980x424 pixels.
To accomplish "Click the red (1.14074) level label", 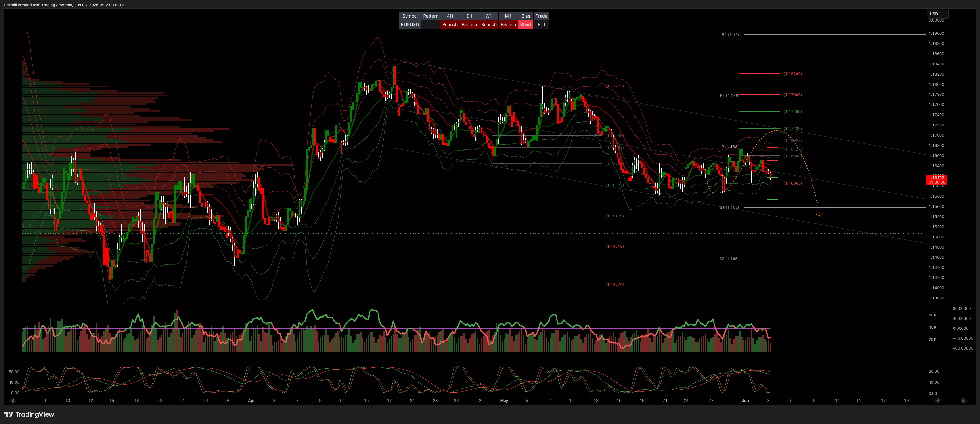I will point(614,284).
